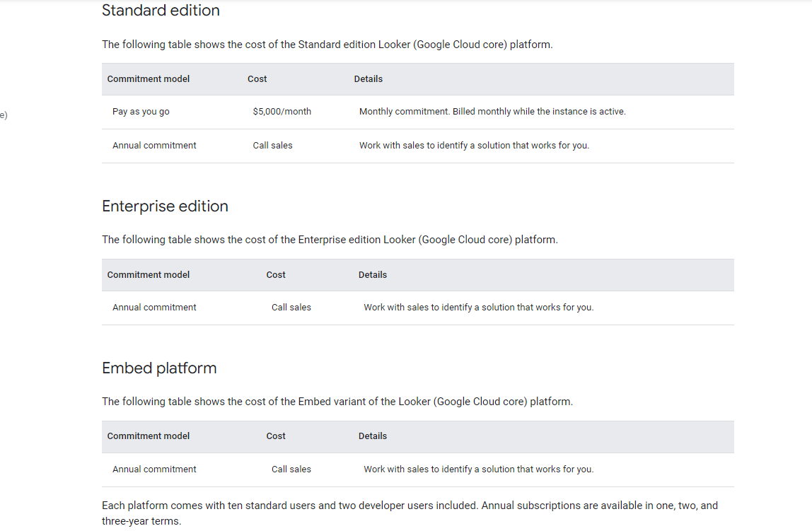The image size is (812, 531).
Task: Select Annual commitment in the Embed platform table
Action: click(x=154, y=469)
